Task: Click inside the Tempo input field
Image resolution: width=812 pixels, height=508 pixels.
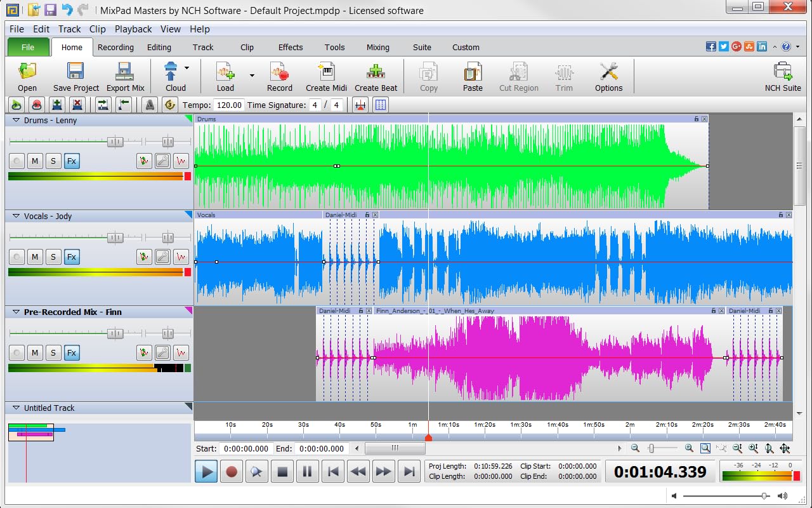Action: pyautogui.click(x=228, y=104)
